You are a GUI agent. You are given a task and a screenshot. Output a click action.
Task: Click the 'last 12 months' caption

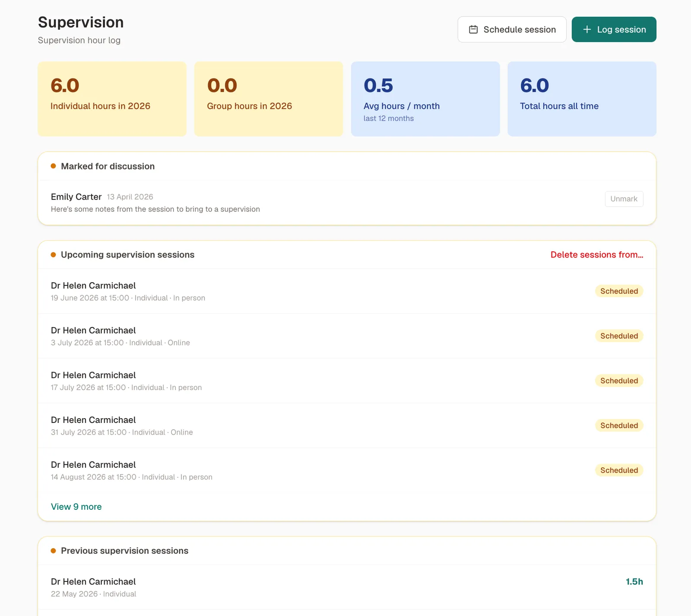pyautogui.click(x=389, y=118)
